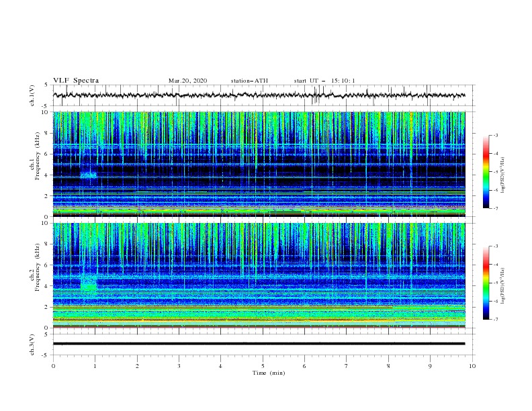Click the "-3" tick on ch.1 colorbar

[x=495, y=135]
